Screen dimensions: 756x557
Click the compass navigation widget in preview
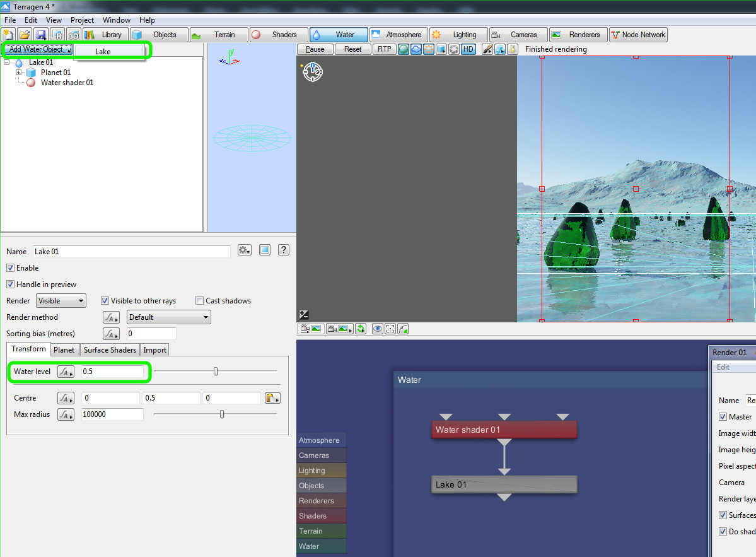tap(313, 72)
